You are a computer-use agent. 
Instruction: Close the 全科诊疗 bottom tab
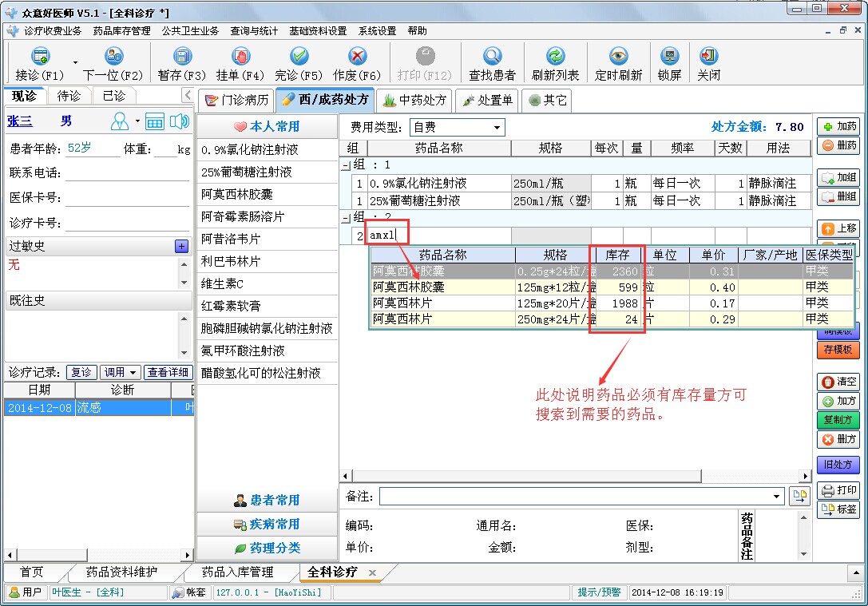[373, 572]
